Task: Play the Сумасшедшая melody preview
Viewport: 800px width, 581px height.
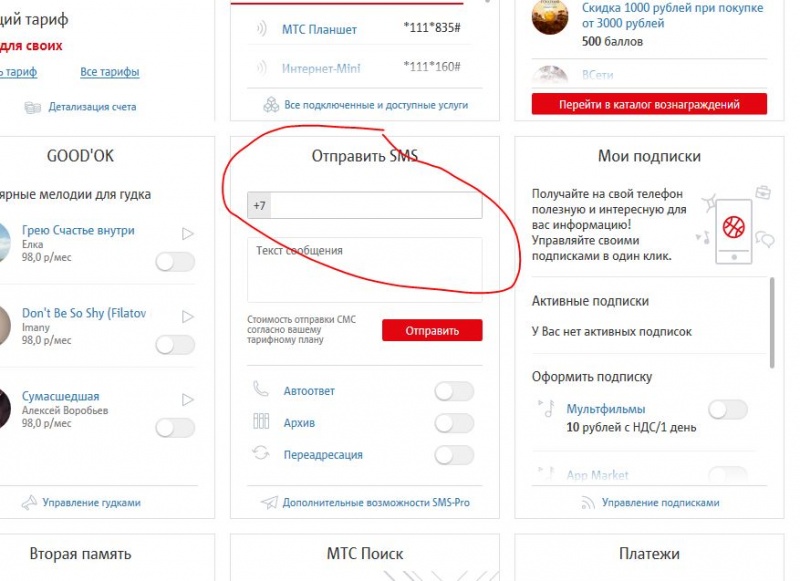Action: click(x=188, y=399)
